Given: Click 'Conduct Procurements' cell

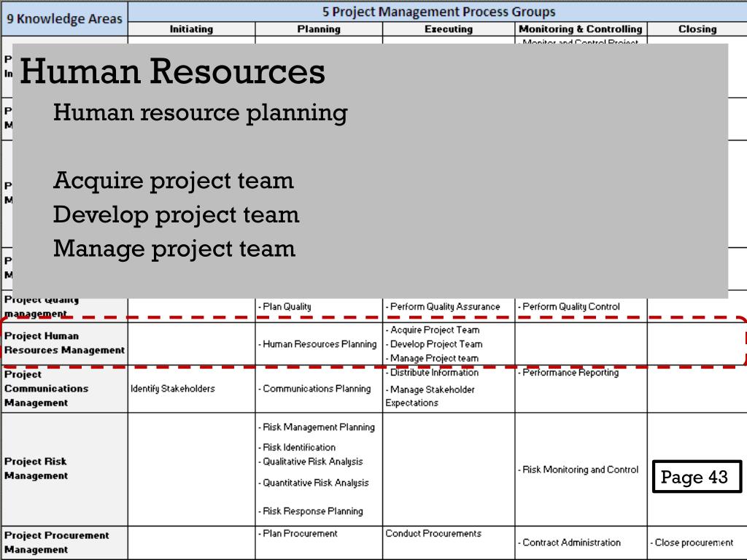Looking at the screenshot, I should coord(433,533).
